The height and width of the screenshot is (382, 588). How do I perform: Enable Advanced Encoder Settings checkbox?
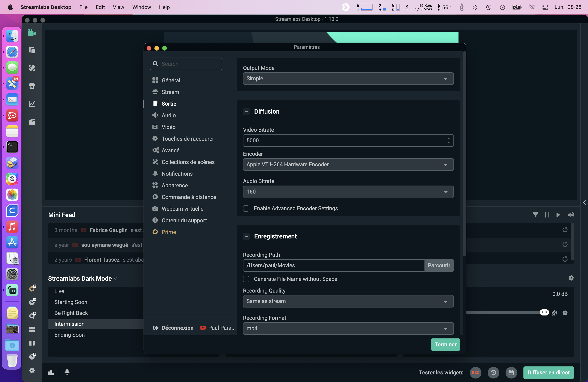click(x=246, y=209)
